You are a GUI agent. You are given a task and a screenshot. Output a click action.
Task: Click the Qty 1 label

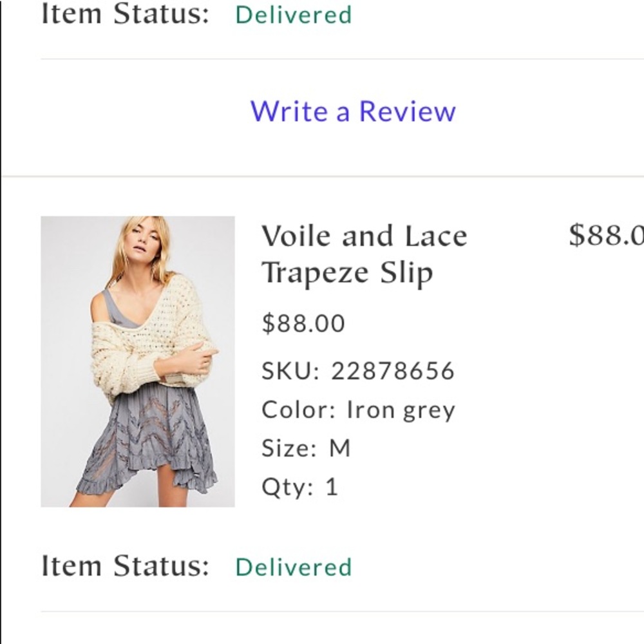tap(300, 487)
